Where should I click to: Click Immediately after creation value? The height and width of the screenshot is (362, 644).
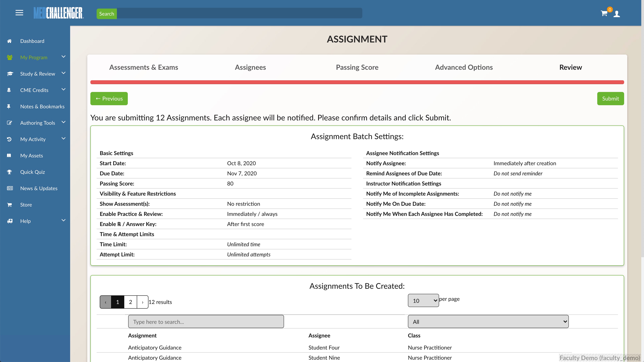click(x=525, y=163)
